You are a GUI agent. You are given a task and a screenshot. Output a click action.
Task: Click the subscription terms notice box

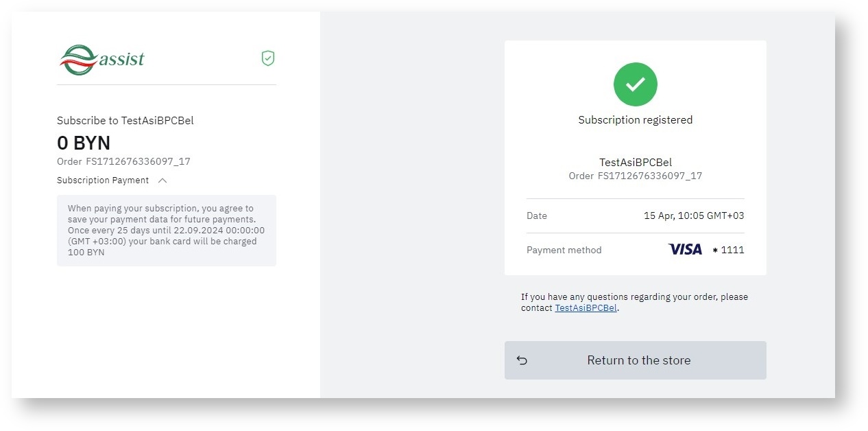(x=166, y=231)
